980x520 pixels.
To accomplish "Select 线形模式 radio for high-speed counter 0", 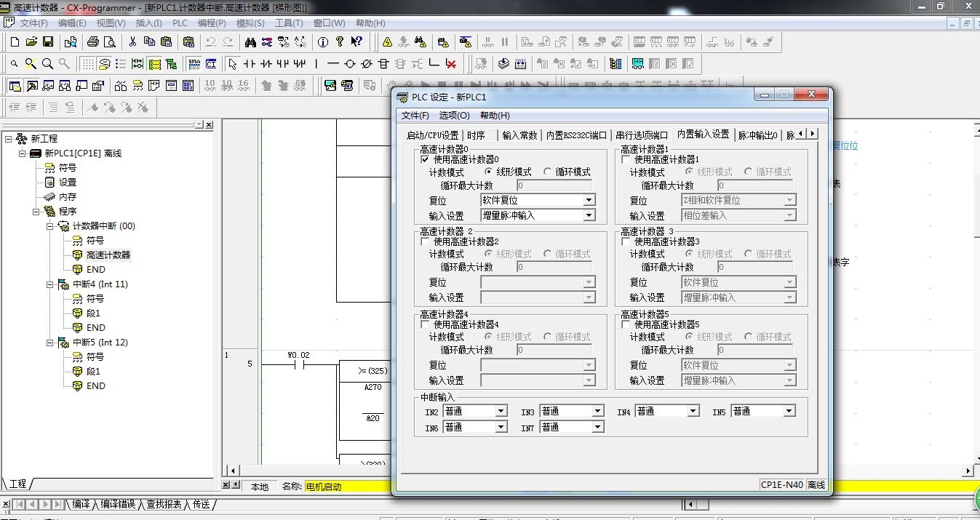I will point(489,172).
